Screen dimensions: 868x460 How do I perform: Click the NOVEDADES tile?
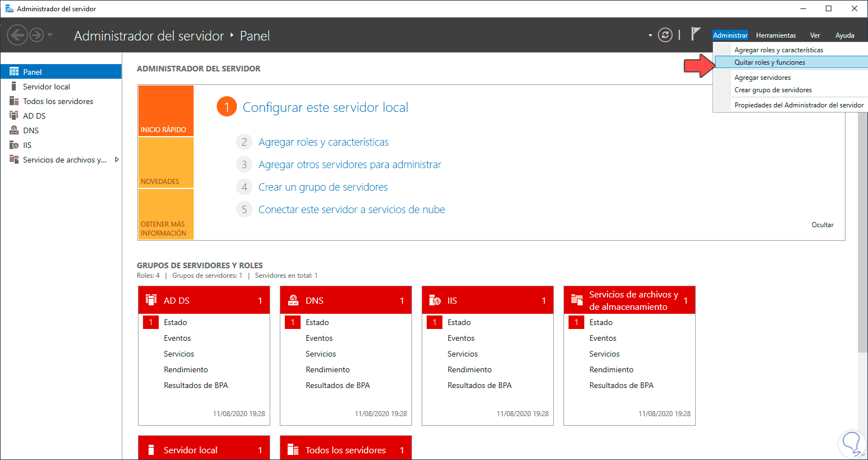coord(166,163)
